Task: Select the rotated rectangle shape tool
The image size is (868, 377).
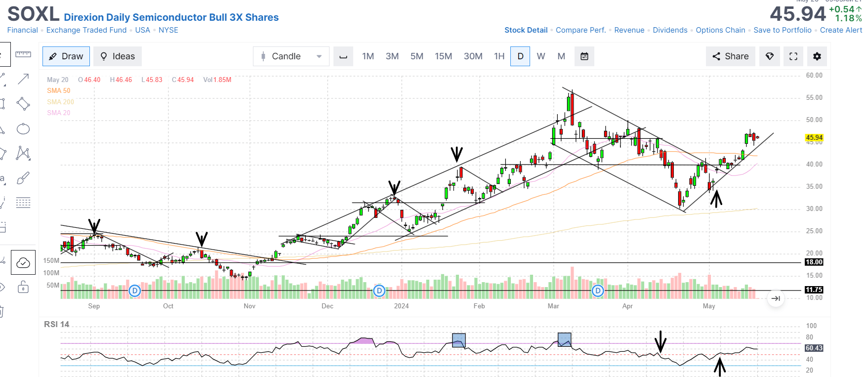Action: [23, 104]
